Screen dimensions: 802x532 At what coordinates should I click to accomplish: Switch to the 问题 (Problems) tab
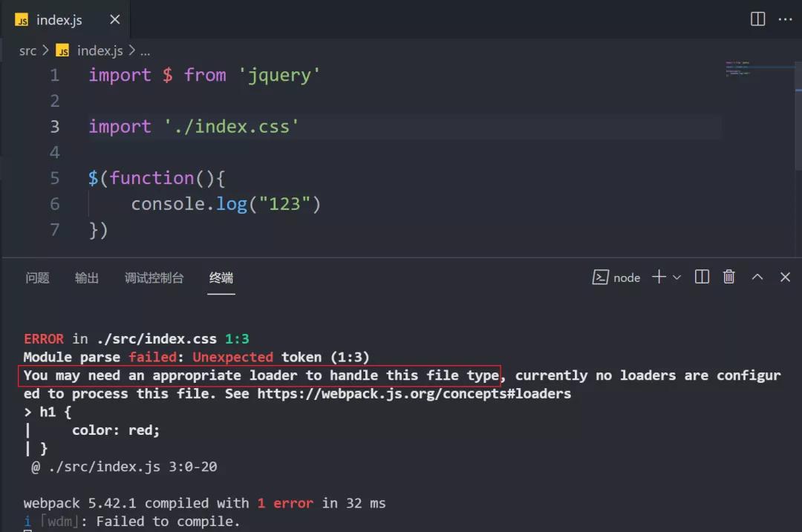click(x=37, y=278)
